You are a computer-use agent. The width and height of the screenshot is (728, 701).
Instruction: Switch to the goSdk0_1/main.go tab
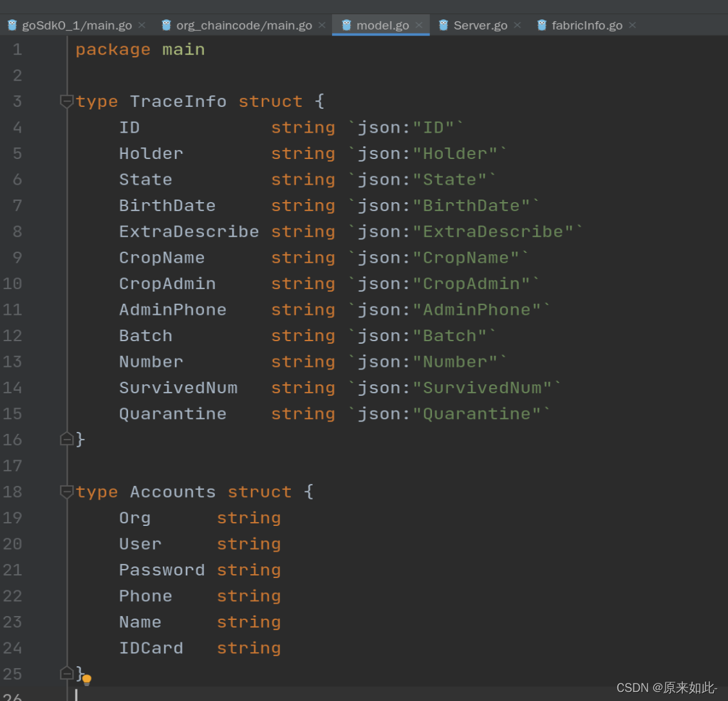(x=77, y=25)
